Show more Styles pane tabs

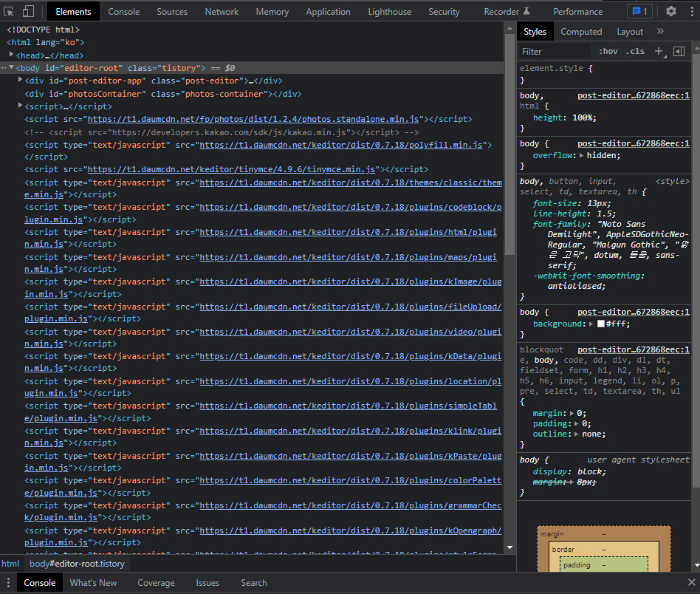660,31
